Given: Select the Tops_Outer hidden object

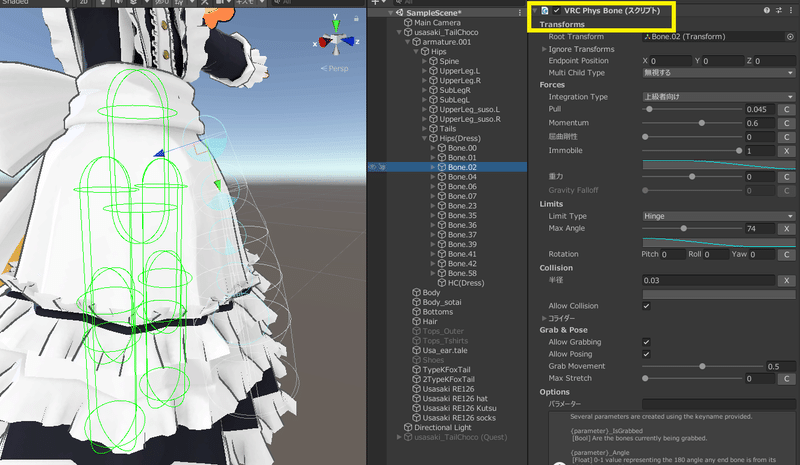Looking at the screenshot, I should [x=443, y=331].
